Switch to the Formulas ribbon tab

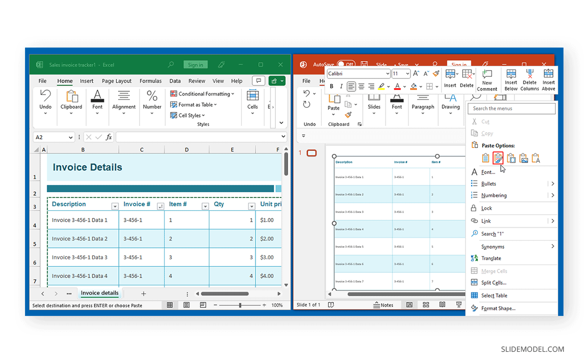coord(150,81)
